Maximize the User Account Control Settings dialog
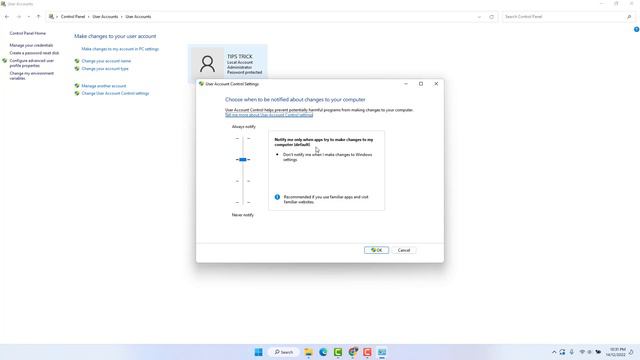 421,84
